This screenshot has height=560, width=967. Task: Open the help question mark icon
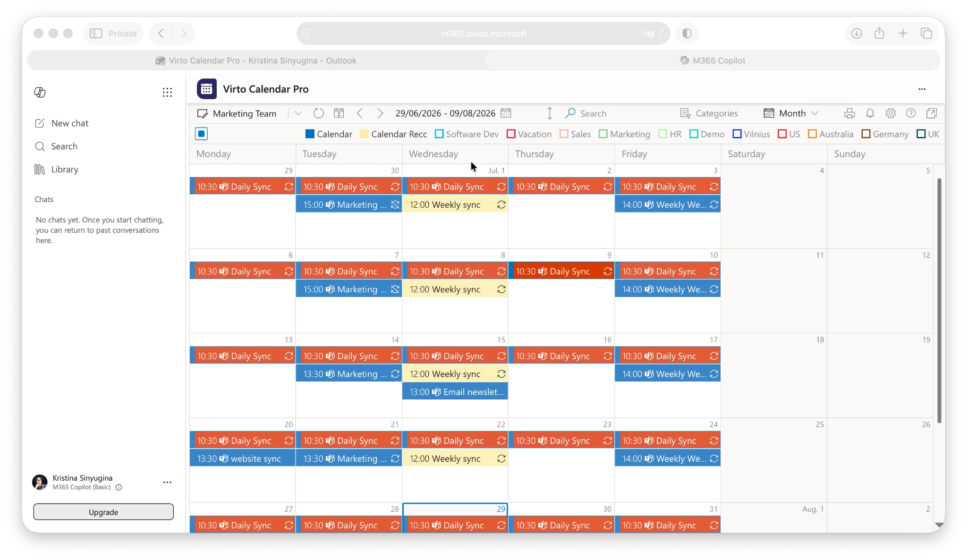pos(911,113)
